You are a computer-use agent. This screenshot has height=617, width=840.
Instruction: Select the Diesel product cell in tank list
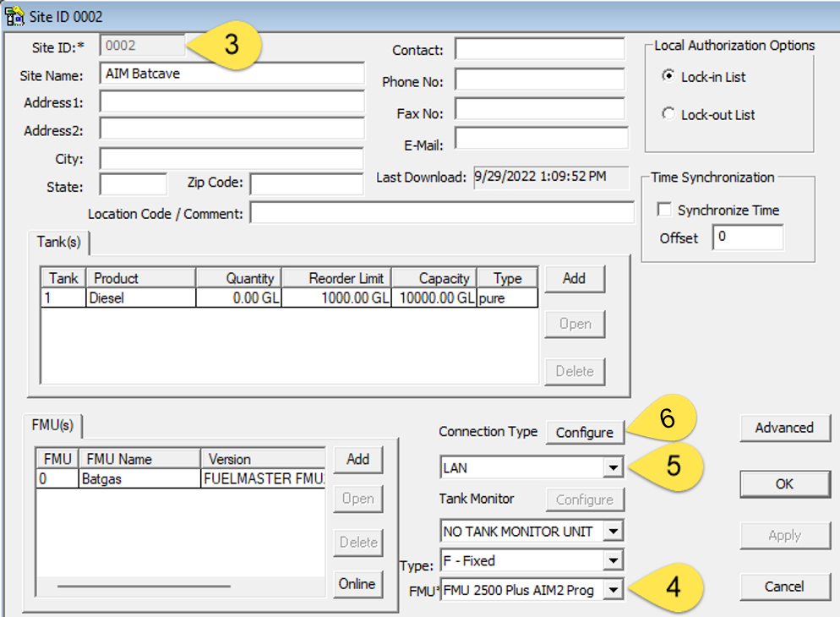click(141, 298)
